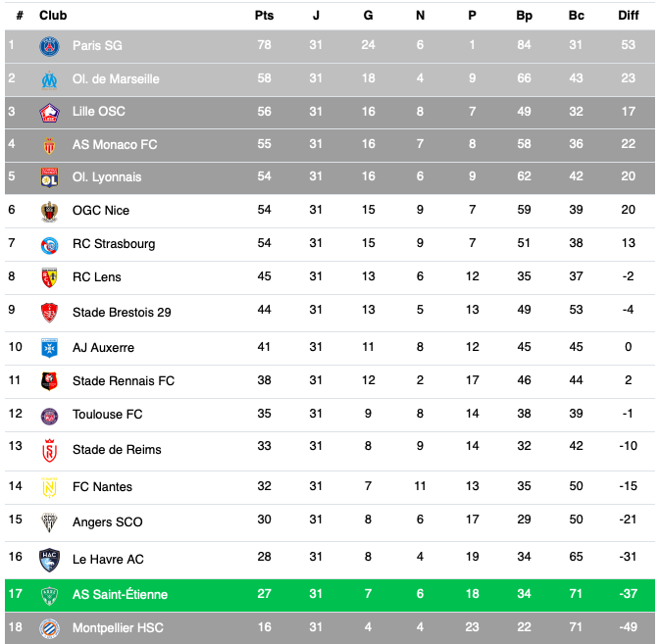Click the Lille OSC crest icon
The width and height of the screenshot is (658, 644).
(49, 113)
